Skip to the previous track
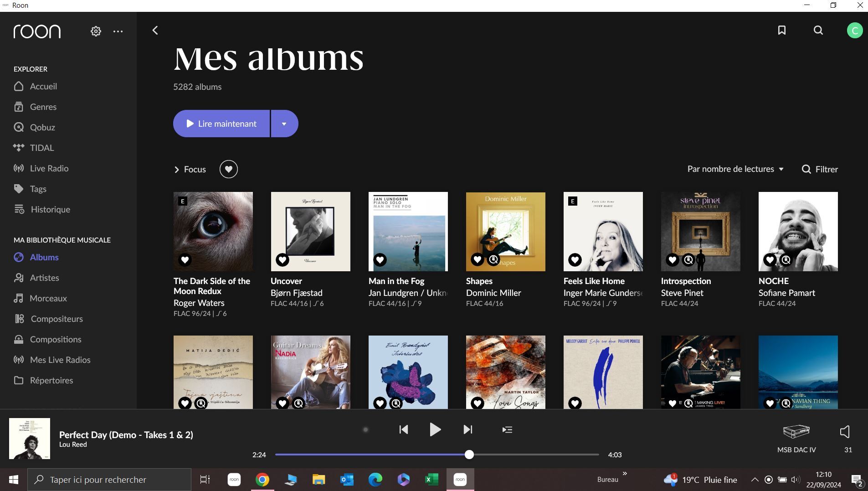868x491 pixels. point(404,429)
